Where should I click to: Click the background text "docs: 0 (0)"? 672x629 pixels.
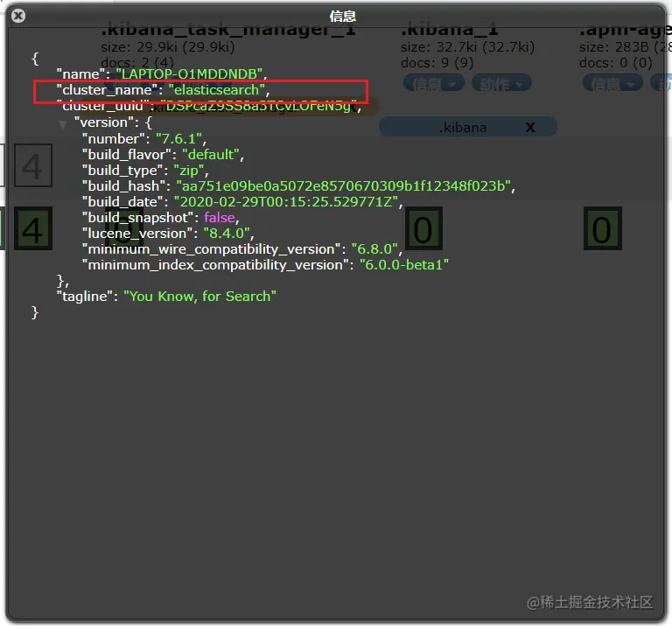coord(616,63)
